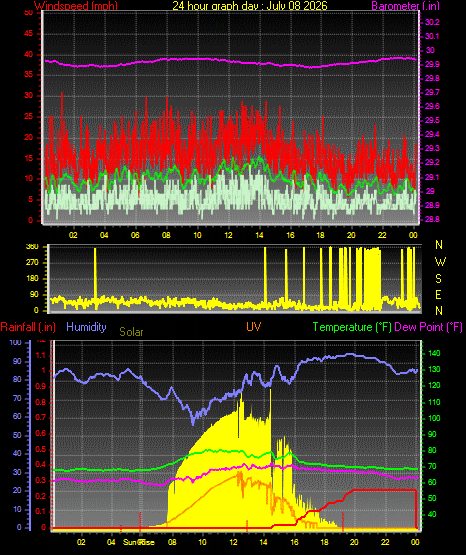Image resolution: width=466 pixels, height=555 pixels.
Task: Click '0.2' on the rainfall axis
Action: (x=41, y=496)
